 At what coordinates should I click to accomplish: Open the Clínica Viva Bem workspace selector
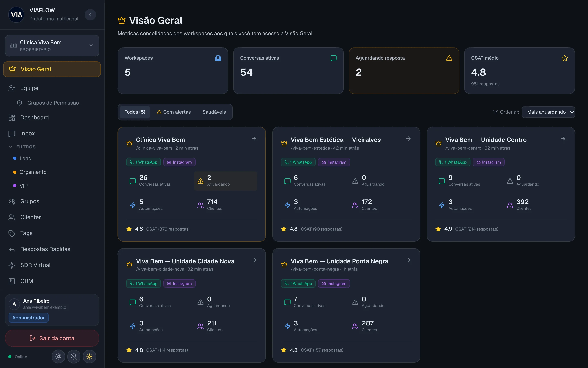52,46
